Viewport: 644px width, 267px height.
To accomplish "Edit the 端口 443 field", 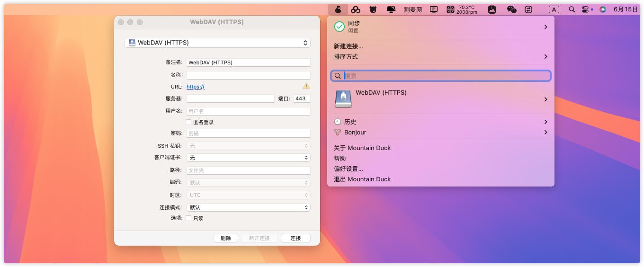I will point(302,98).
